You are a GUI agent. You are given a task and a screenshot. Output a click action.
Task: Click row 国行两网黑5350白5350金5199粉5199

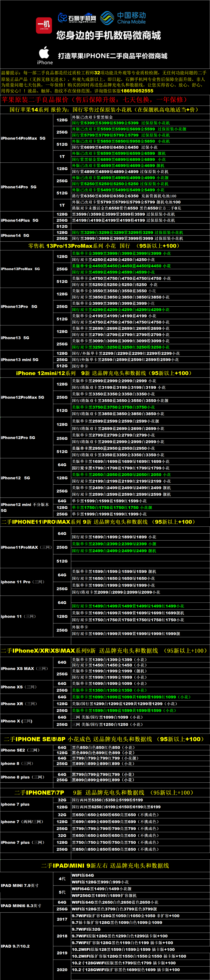click(140, 800)
